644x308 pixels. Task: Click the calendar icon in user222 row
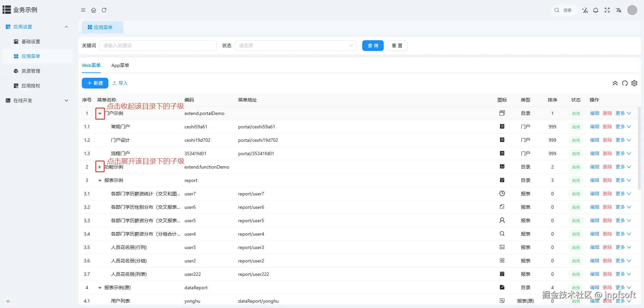502,274
